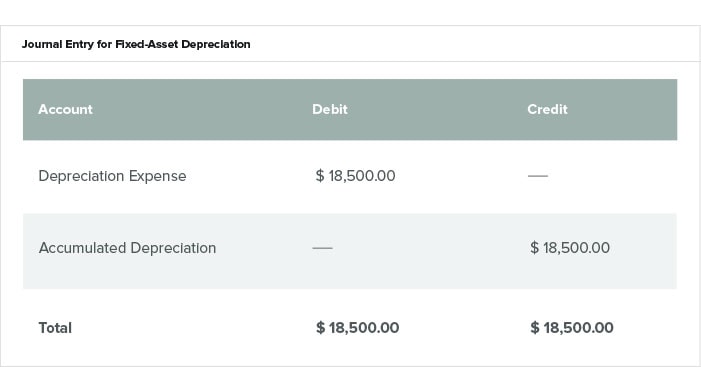Click the Credit column header
This screenshot has height=392, width=701.
(547, 110)
